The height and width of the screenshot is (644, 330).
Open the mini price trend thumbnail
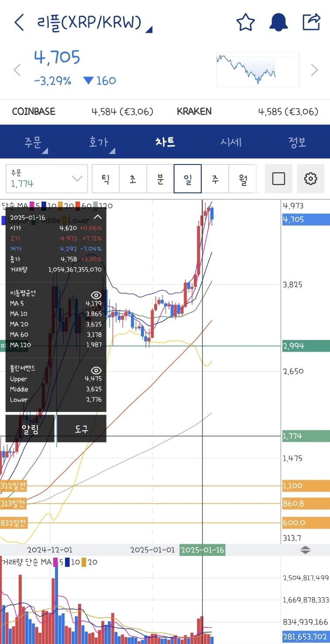coord(258,70)
